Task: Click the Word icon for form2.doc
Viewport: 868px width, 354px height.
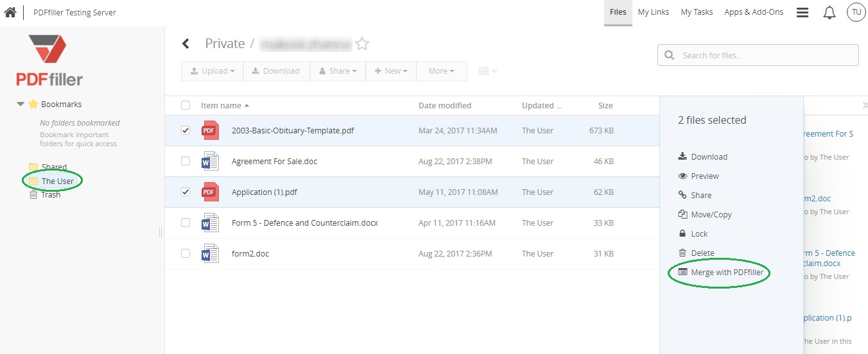Action: (211, 253)
